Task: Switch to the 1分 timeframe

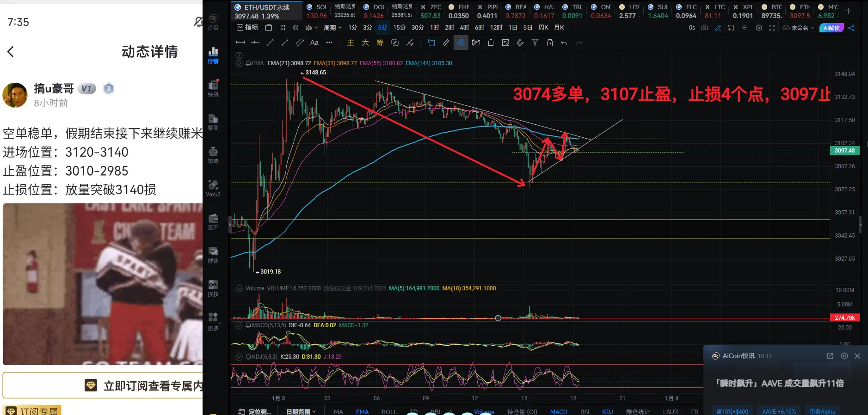Action: [x=353, y=28]
